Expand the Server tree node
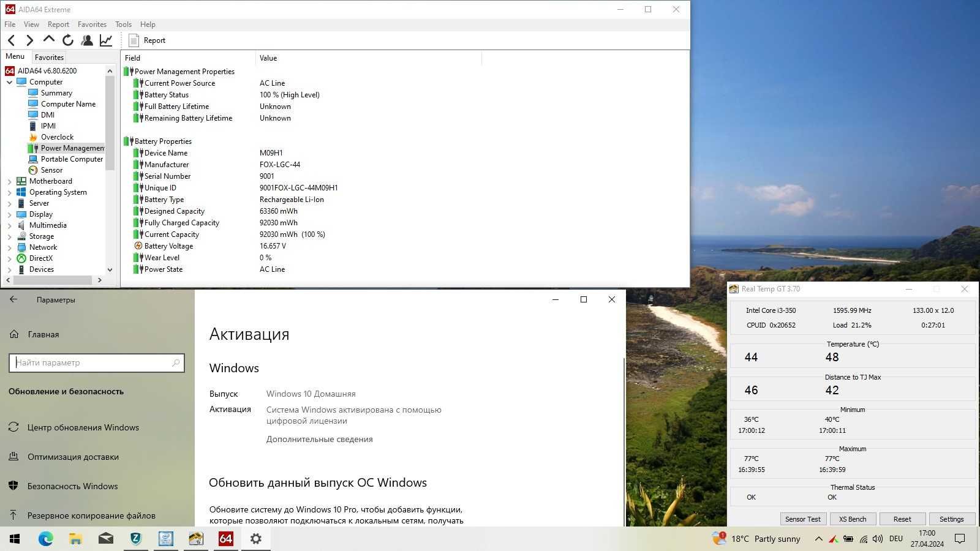 (x=9, y=203)
